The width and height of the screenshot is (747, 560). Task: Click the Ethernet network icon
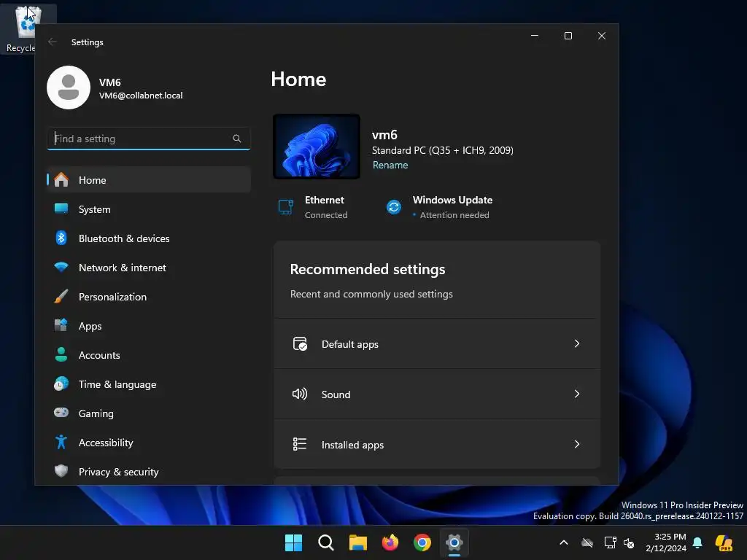(286, 207)
